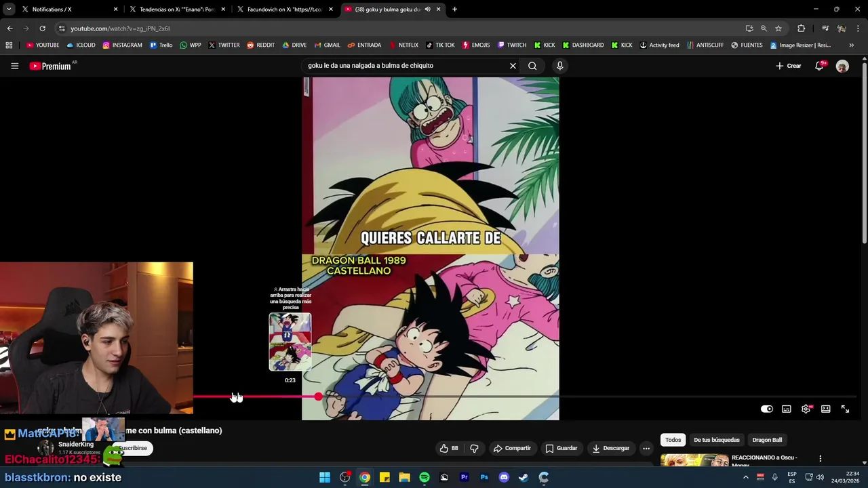Mute the YouTube tab via speaker icon
868x488 pixels.
(x=427, y=9)
